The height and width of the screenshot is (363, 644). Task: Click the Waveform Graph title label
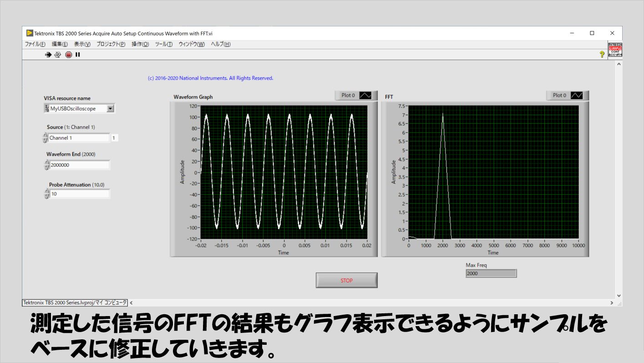pyautogui.click(x=193, y=97)
